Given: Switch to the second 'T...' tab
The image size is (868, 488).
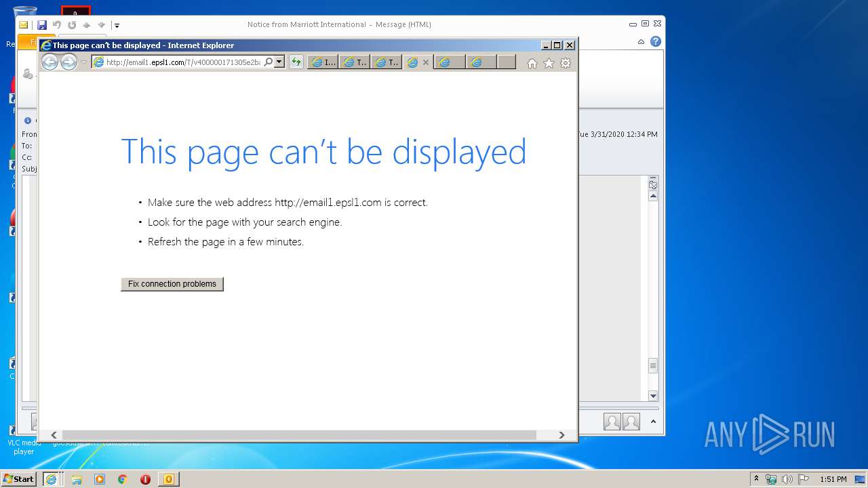Looking at the screenshot, I should pyautogui.click(x=355, y=62).
